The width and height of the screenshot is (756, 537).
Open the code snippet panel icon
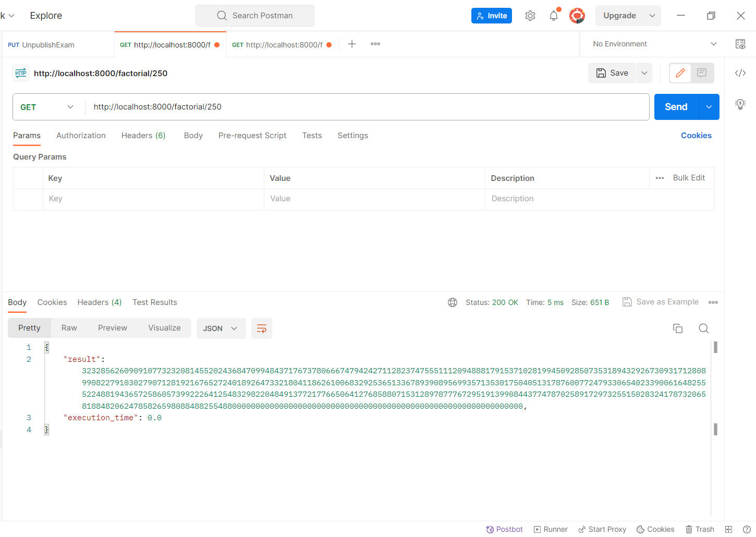tap(740, 73)
